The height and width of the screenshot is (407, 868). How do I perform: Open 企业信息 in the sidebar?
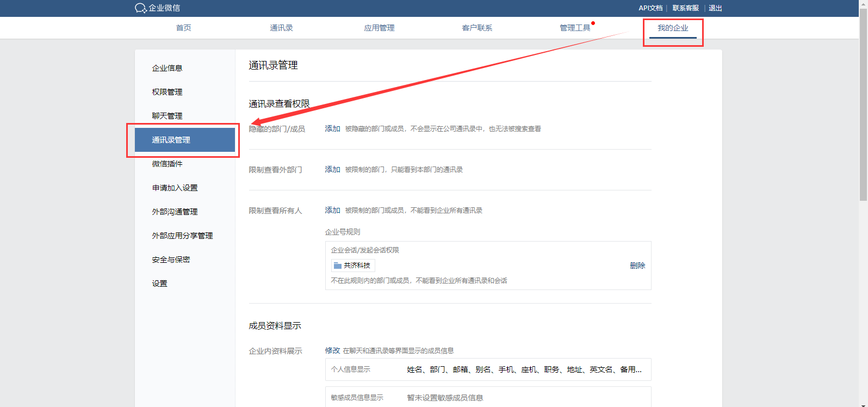[167, 68]
